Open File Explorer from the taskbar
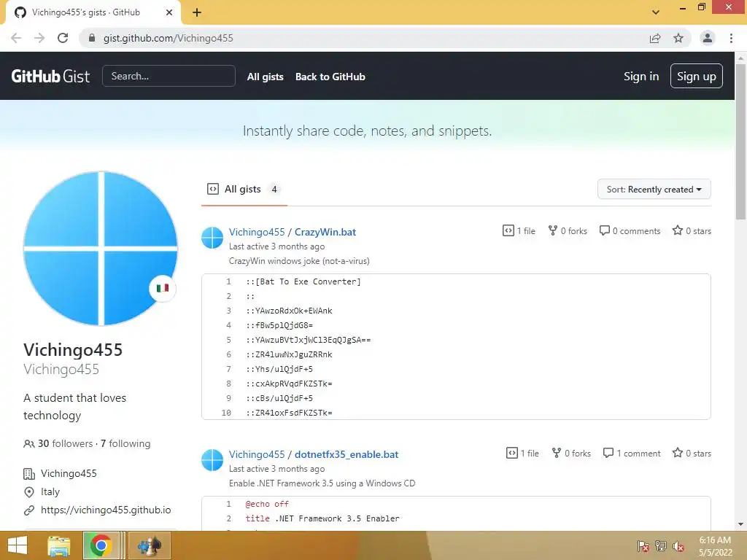Viewport: 747px width, 560px height. [x=59, y=545]
